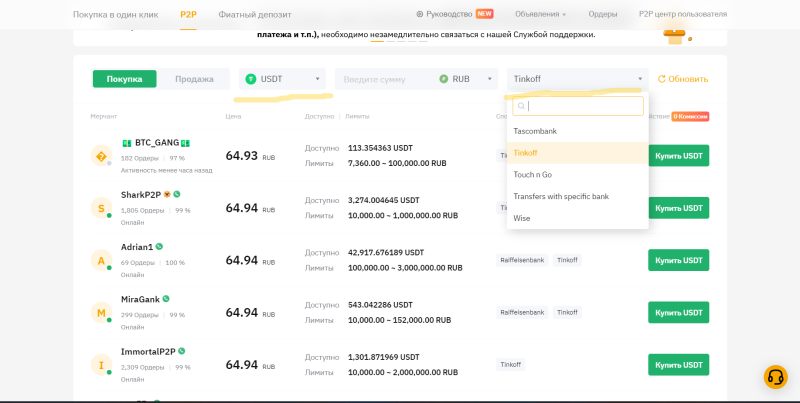
Task: Open the USDT crypto dropdown
Action: (283, 79)
